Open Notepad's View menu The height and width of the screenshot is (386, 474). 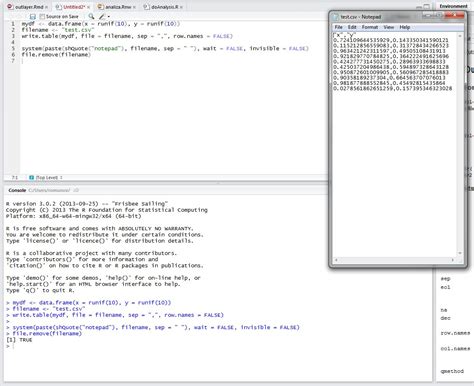(389, 27)
